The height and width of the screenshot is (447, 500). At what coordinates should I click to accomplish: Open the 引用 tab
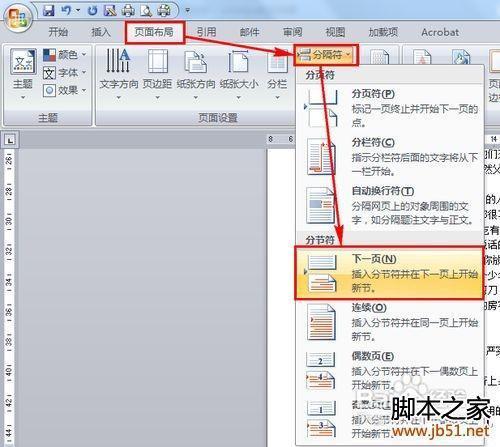[206, 32]
